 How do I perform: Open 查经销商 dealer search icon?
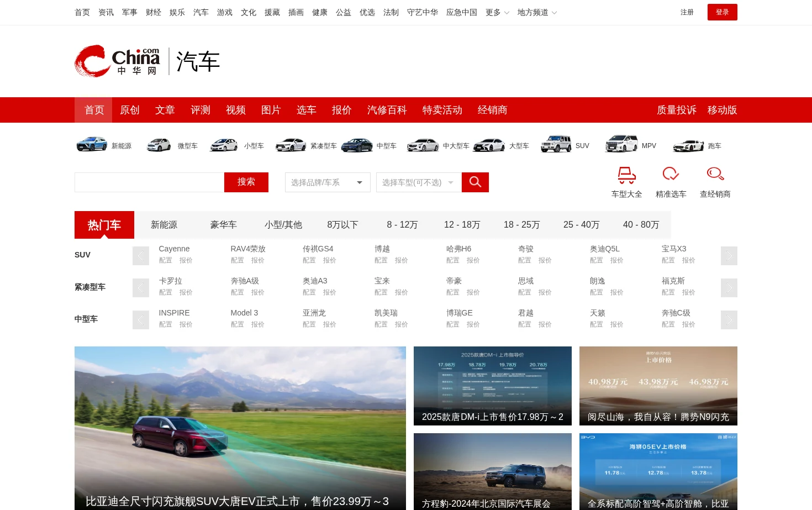[715, 174]
